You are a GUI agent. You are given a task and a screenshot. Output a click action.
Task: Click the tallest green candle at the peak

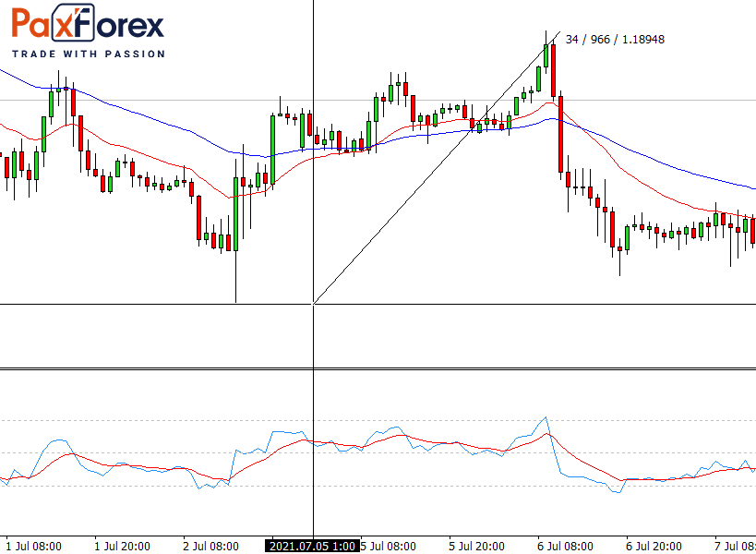click(546, 57)
